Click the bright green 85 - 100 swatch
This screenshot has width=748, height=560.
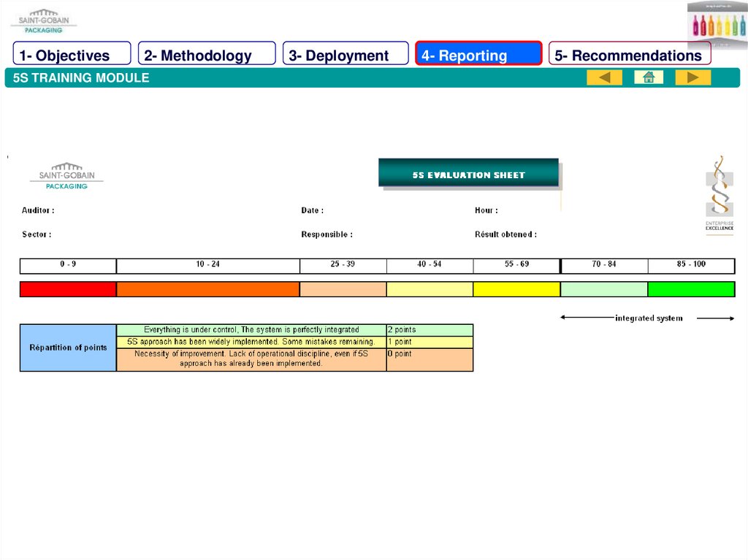pos(690,289)
